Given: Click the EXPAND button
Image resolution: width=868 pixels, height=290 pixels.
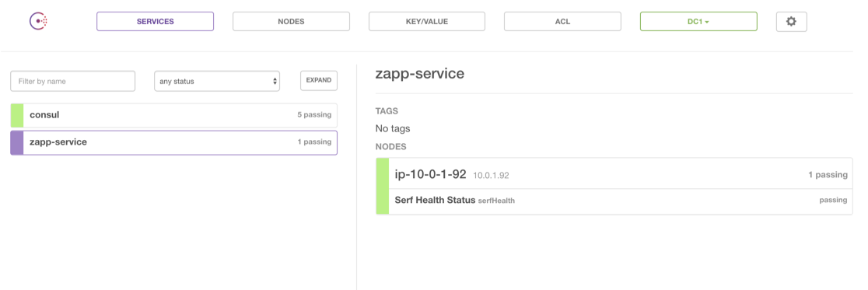Looking at the screenshot, I should click(319, 80).
